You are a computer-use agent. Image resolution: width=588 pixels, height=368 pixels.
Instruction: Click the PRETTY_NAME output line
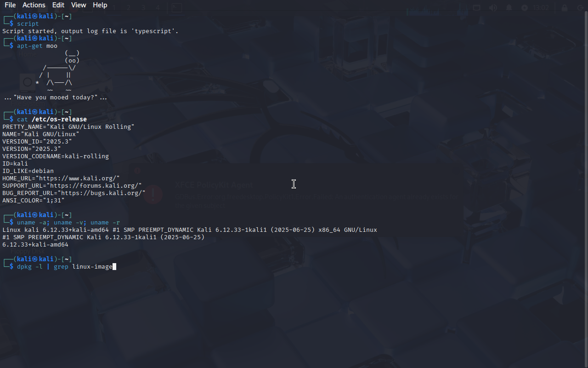coord(68,126)
